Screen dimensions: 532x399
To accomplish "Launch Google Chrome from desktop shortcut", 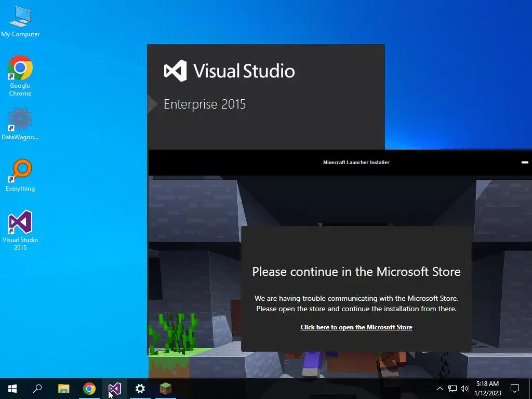I will click(x=20, y=76).
